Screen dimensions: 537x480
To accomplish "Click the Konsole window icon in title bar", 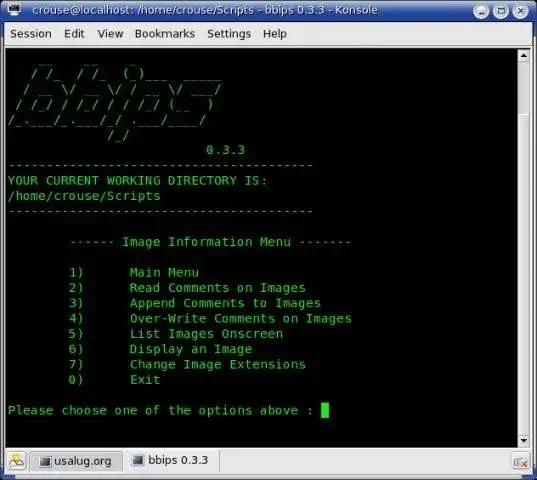I will click(x=14, y=10).
